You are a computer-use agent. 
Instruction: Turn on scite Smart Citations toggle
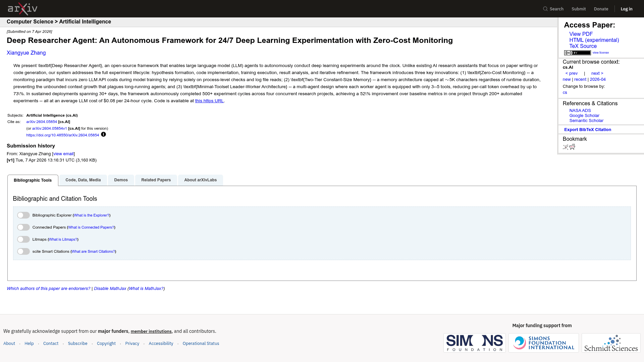[x=23, y=251]
